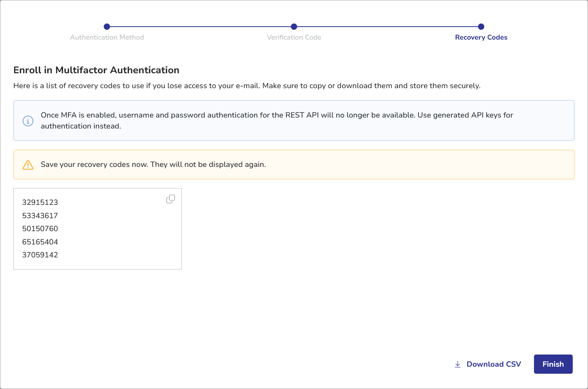Copy recovery codes using the copy icon
Image resolution: width=588 pixels, height=389 pixels.
click(x=171, y=199)
